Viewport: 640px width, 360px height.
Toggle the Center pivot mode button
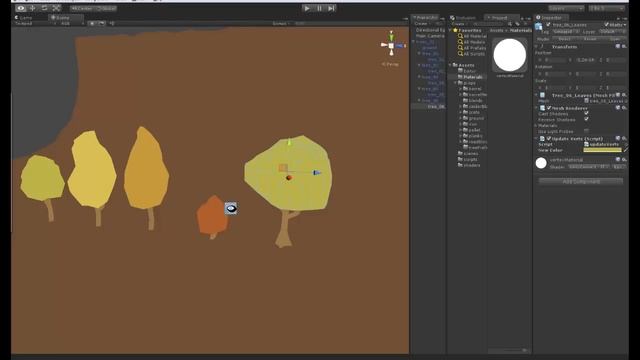coord(82,9)
